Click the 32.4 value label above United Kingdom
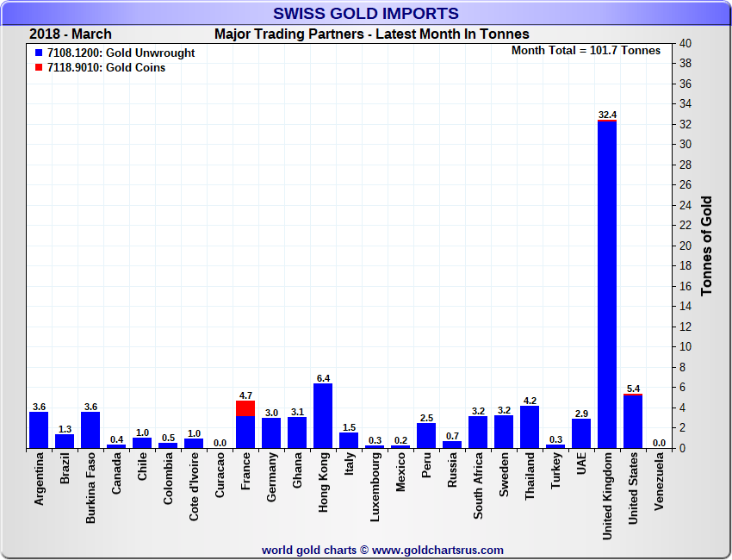 (x=607, y=115)
